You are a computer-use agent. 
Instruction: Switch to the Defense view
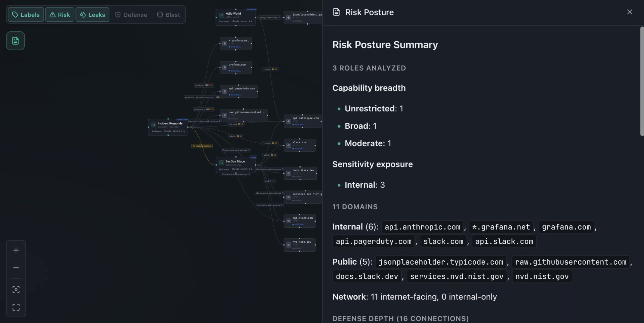tap(131, 15)
